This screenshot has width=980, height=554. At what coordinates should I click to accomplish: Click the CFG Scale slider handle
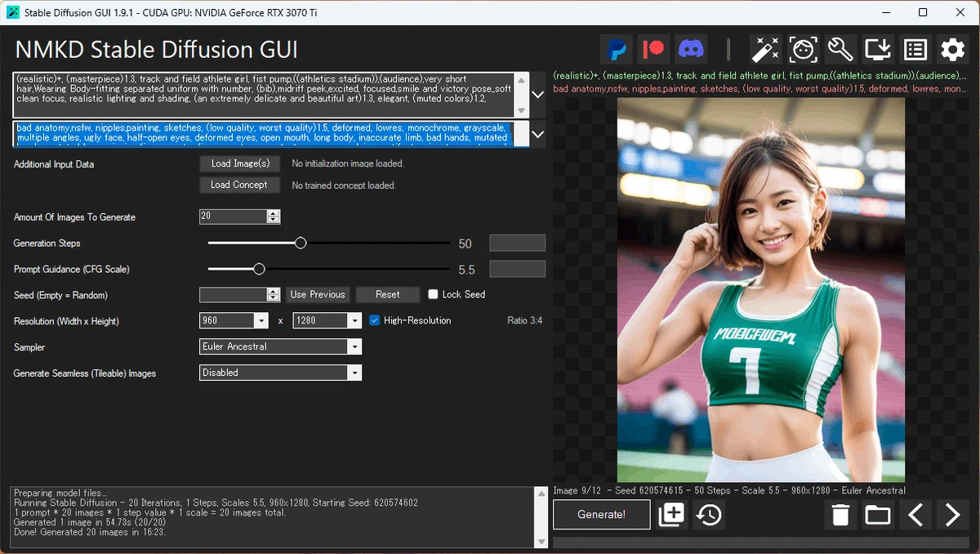pos(260,269)
